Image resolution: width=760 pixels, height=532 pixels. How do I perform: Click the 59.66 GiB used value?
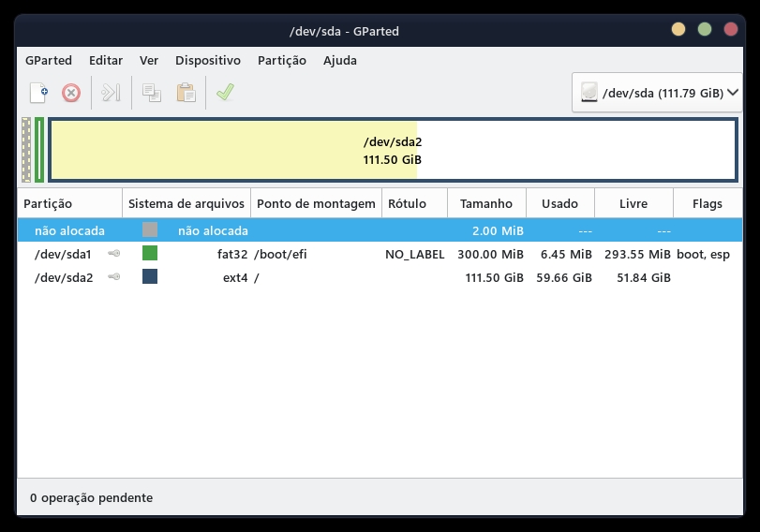[x=564, y=277]
